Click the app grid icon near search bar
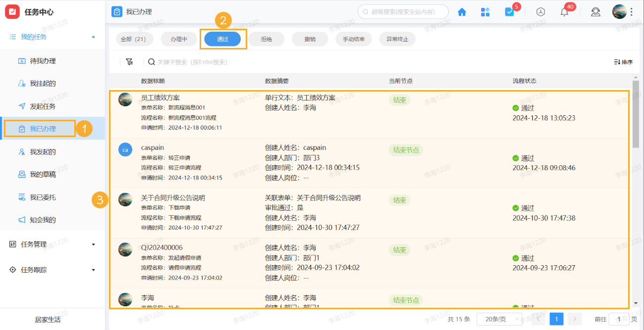The height and width of the screenshot is (330, 644). 485,11
